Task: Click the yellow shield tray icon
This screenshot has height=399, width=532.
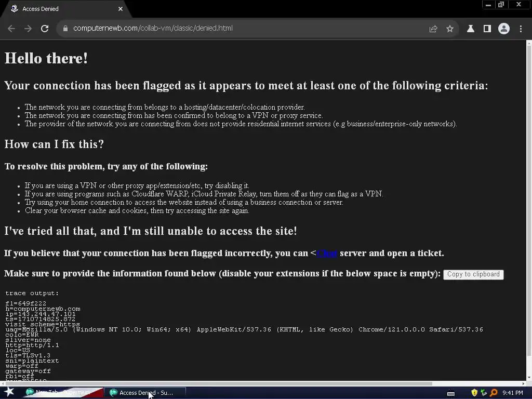Action: 474,393
